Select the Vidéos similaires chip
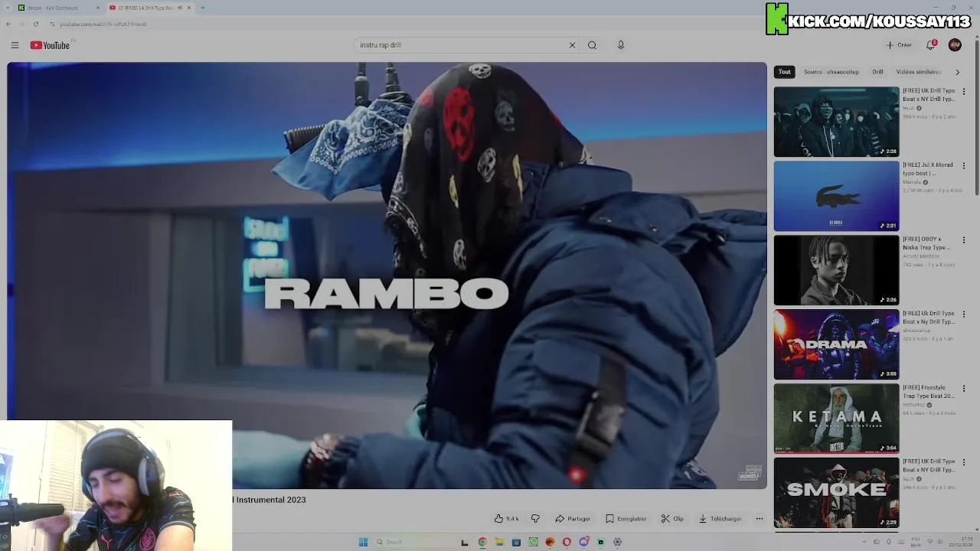The width and height of the screenshot is (980, 551). point(919,72)
